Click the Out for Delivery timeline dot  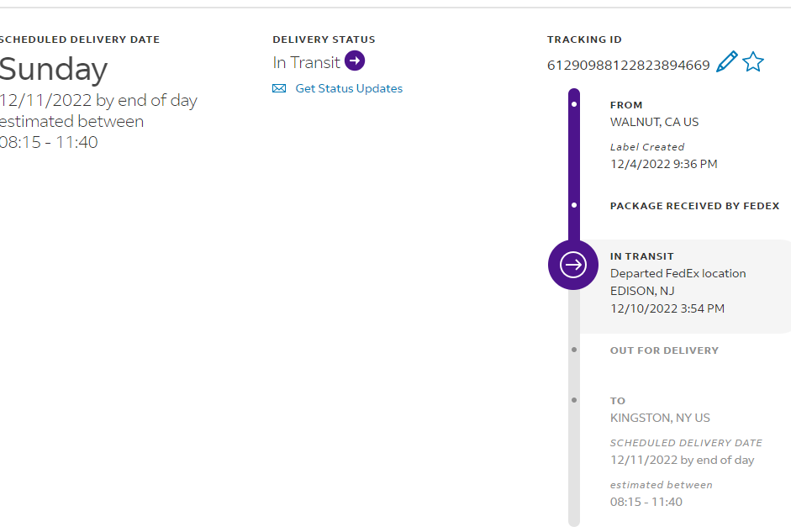(574, 350)
